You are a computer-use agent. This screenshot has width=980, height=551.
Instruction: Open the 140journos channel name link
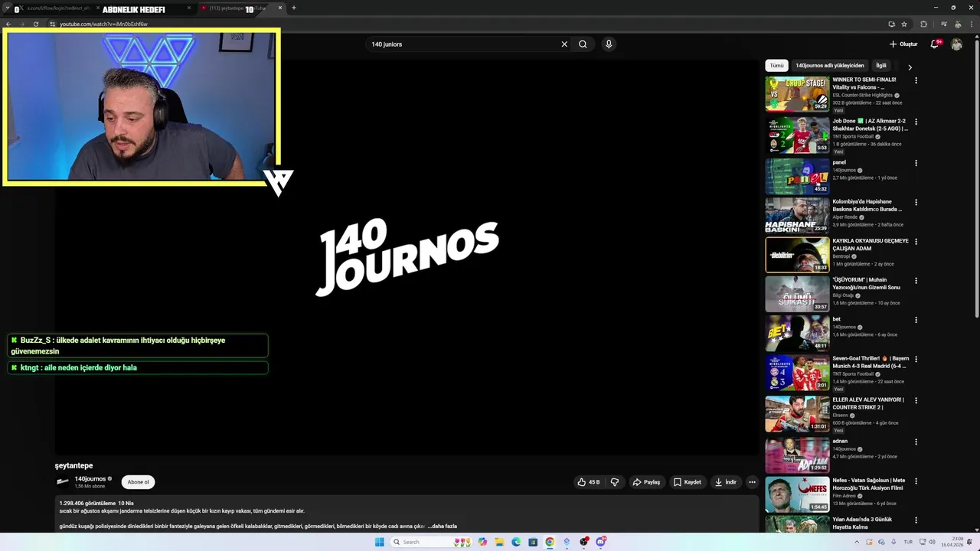90,479
